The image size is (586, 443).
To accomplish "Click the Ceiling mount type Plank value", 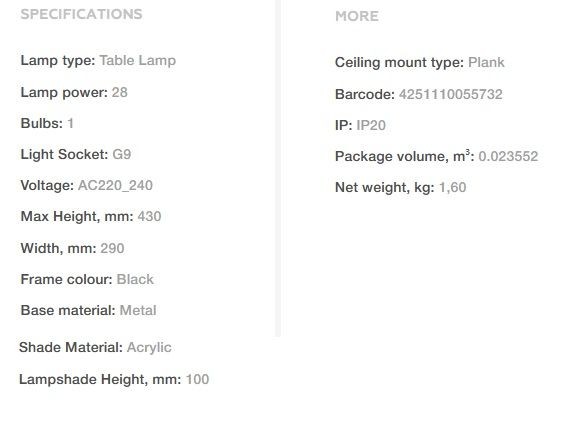I will [486, 62].
